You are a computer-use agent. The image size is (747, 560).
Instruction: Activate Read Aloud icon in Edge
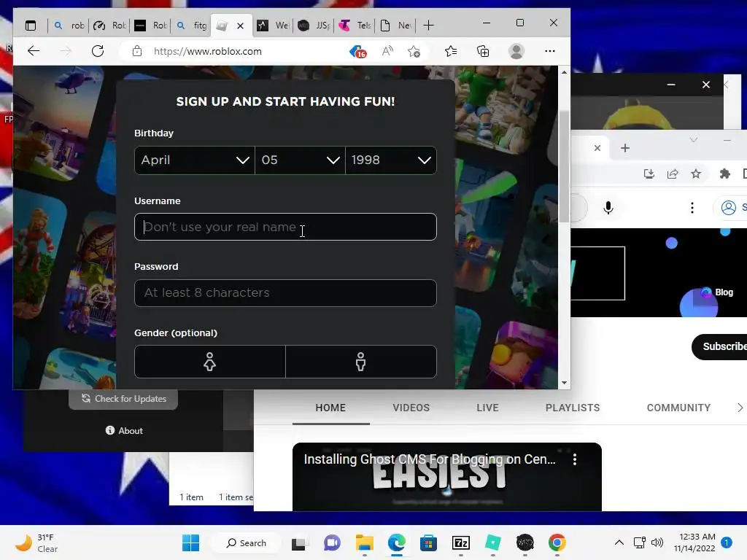[x=387, y=51]
